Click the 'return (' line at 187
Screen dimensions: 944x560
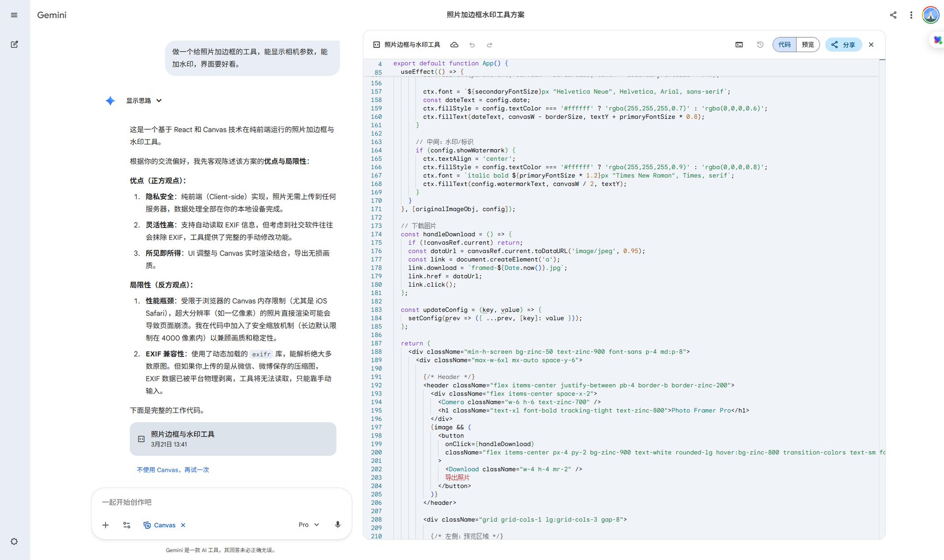(415, 343)
